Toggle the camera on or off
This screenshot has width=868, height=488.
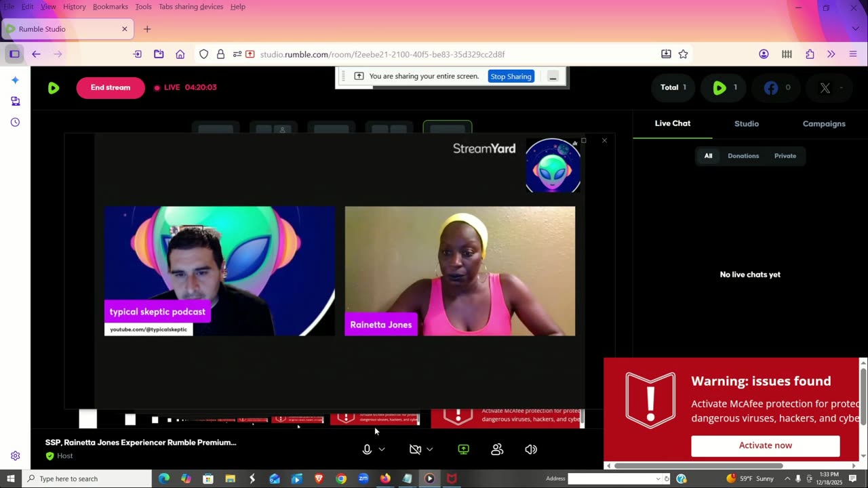pos(416,449)
